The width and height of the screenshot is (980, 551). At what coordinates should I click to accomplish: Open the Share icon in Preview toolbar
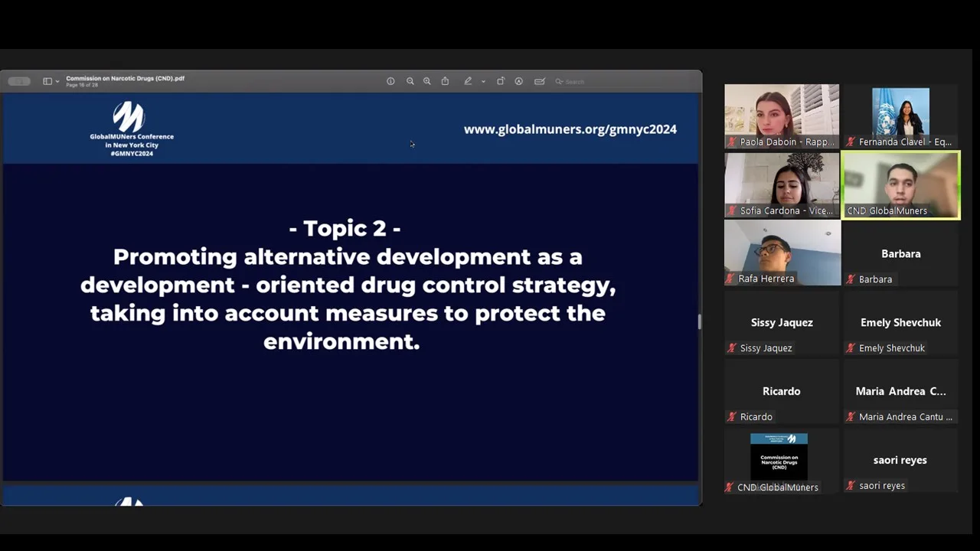(x=445, y=81)
